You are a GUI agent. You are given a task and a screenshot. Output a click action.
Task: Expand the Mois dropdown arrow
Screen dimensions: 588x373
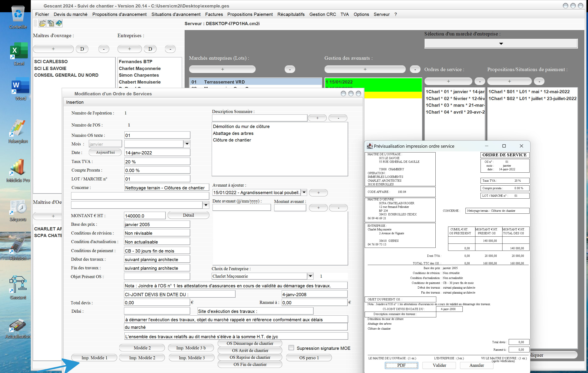[187, 144]
